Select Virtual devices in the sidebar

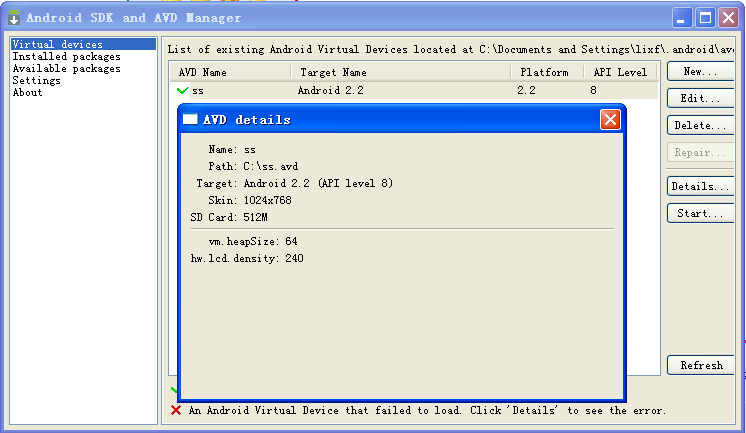click(83, 44)
